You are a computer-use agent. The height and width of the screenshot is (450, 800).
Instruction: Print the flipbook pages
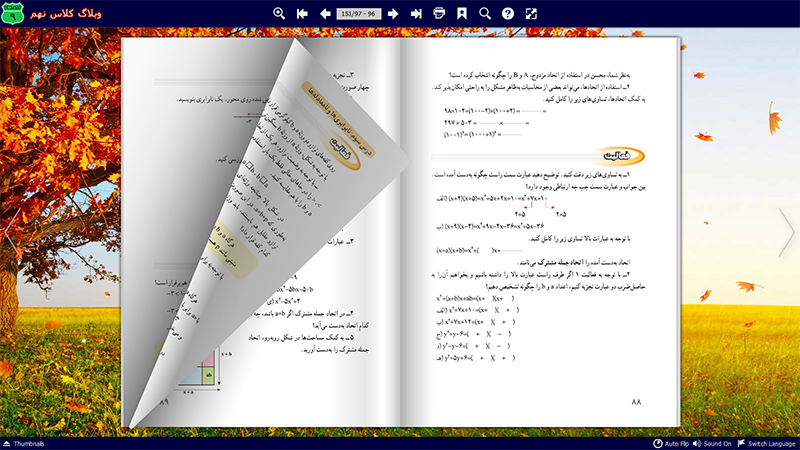pos(439,14)
